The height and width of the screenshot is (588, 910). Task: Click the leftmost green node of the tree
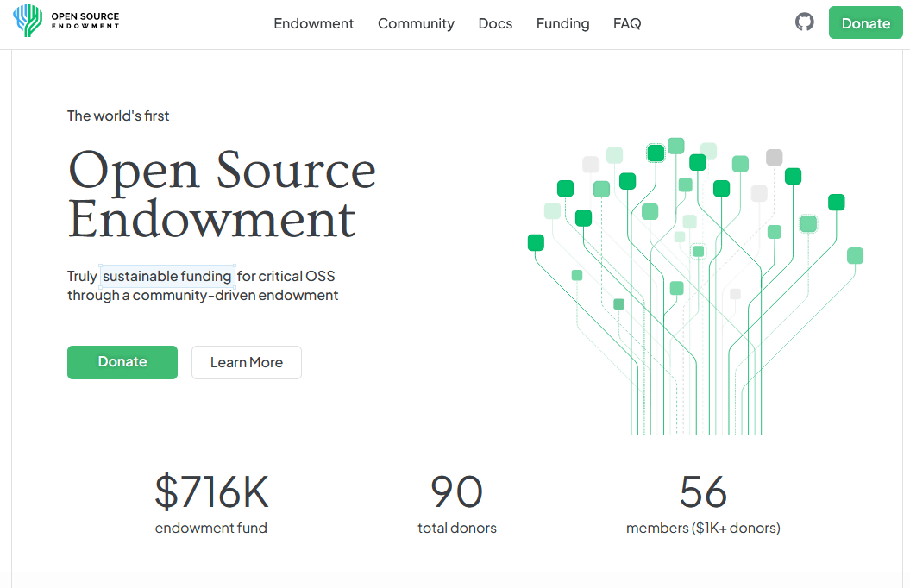click(536, 243)
